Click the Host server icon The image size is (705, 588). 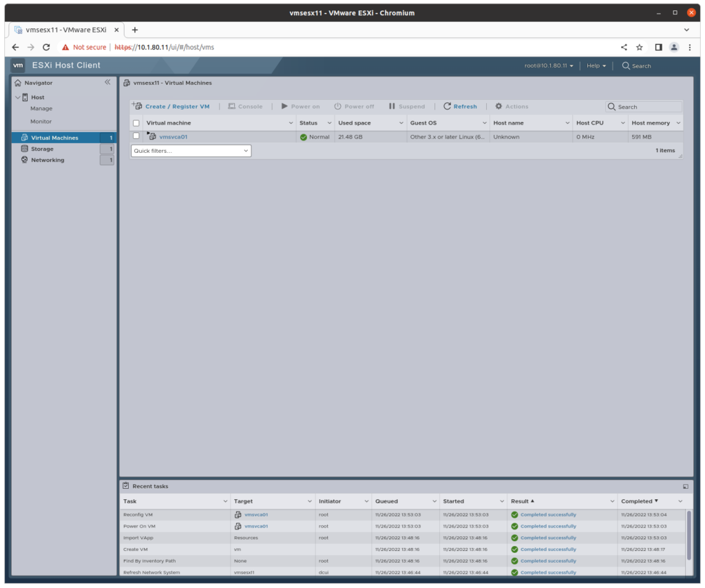25,97
